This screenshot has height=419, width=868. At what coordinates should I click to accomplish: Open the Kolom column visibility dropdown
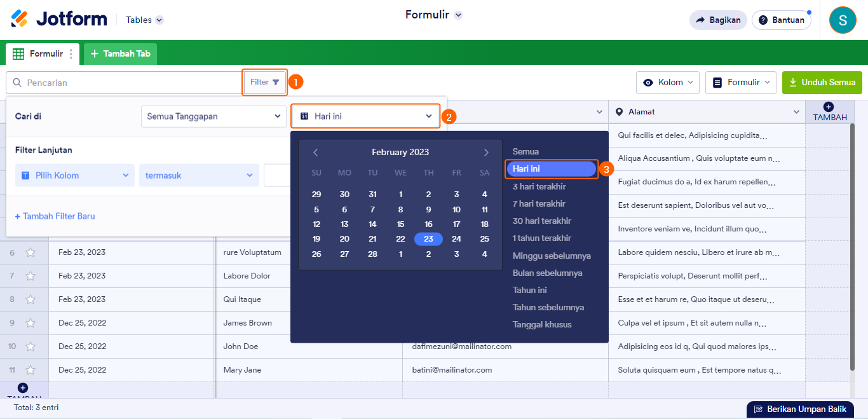(x=668, y=82)
